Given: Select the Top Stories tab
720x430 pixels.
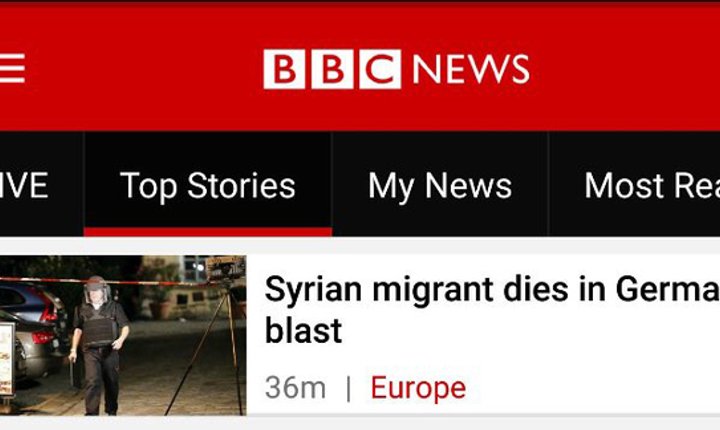Looking at the screenshot, I should tap(208, 186).
